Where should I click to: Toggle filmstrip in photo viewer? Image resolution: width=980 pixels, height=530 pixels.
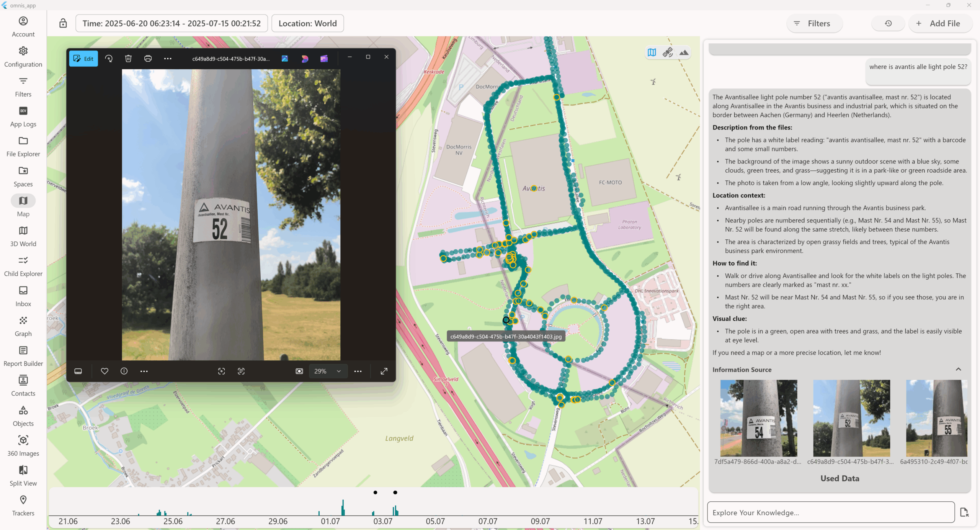78,371
